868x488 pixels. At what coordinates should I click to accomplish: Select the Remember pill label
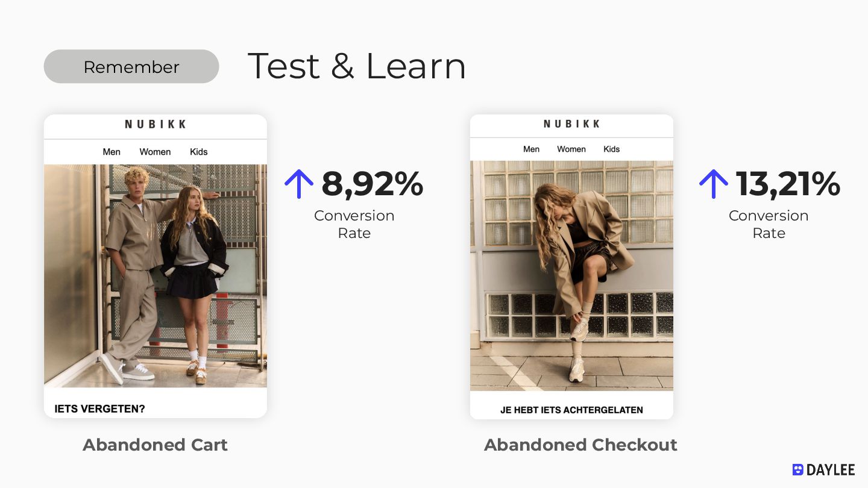[x=131, y=66]
